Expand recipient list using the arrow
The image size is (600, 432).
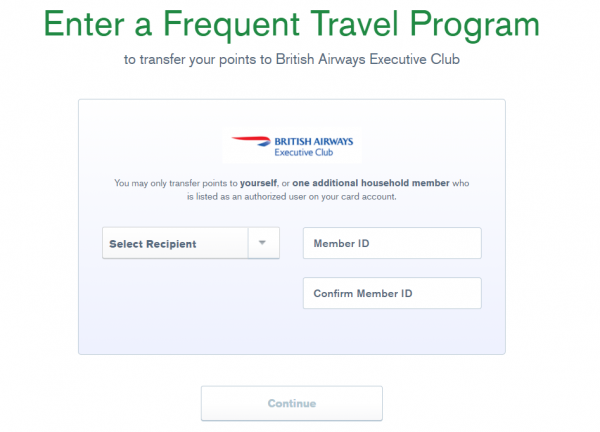tap(263, 243)
